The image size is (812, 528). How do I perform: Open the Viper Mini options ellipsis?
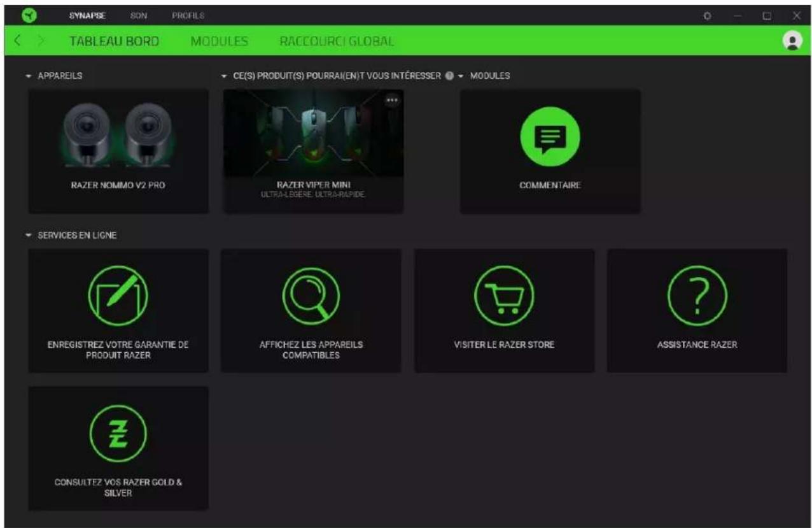coord(392,100)
